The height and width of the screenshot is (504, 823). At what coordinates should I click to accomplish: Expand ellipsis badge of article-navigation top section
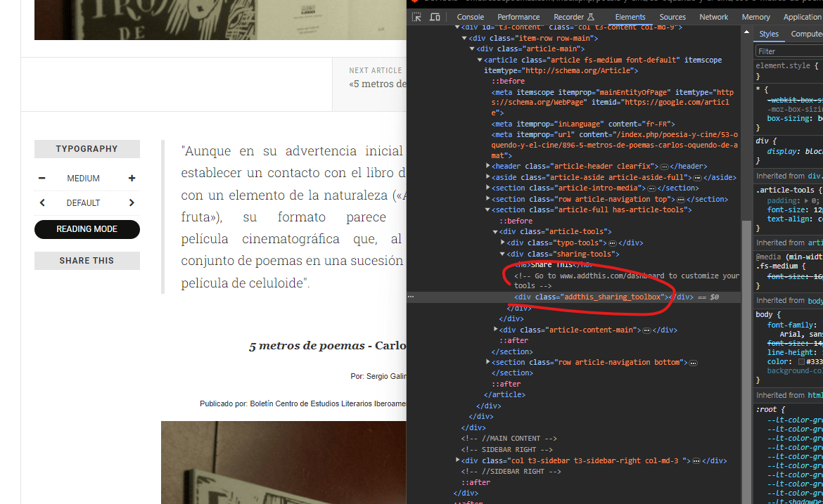[681, 200]
